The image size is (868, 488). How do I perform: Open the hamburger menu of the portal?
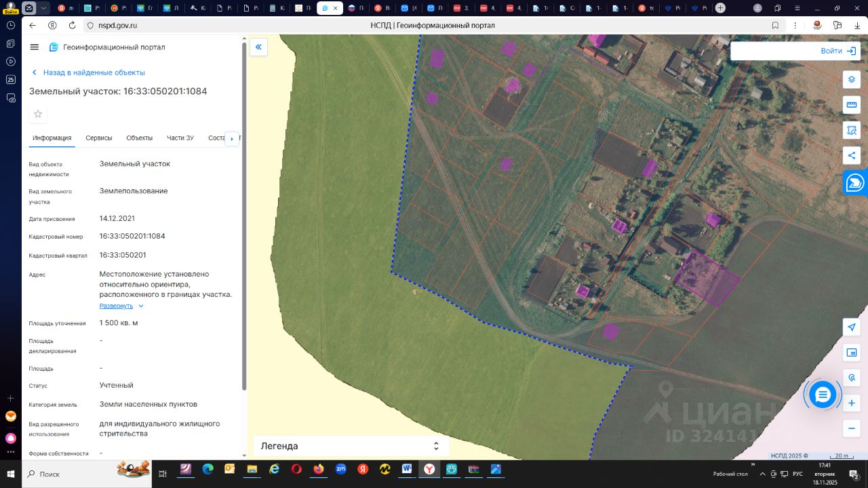click(x=35, y=47)
